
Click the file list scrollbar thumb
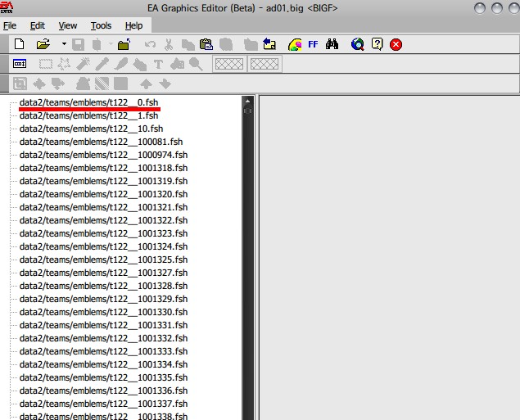[x=248, y=111]
